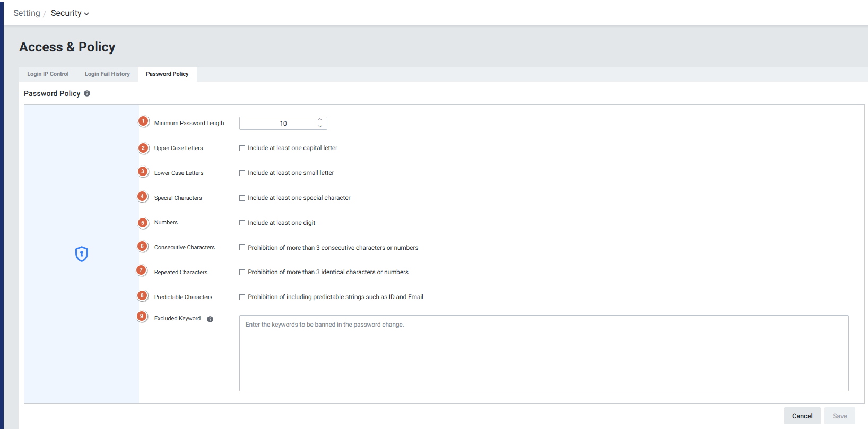Click the numbered badge 4 for Special Characters
Image resolution: width=868 pixels, height=429 pixels.
coord(142,197)
